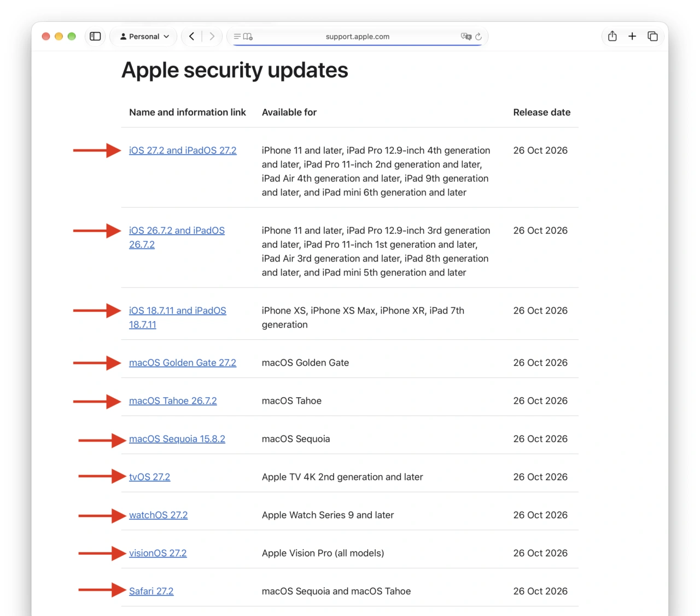Open iOS 27.2 and iPadOS 27.2 link

(x=183, y=150)
